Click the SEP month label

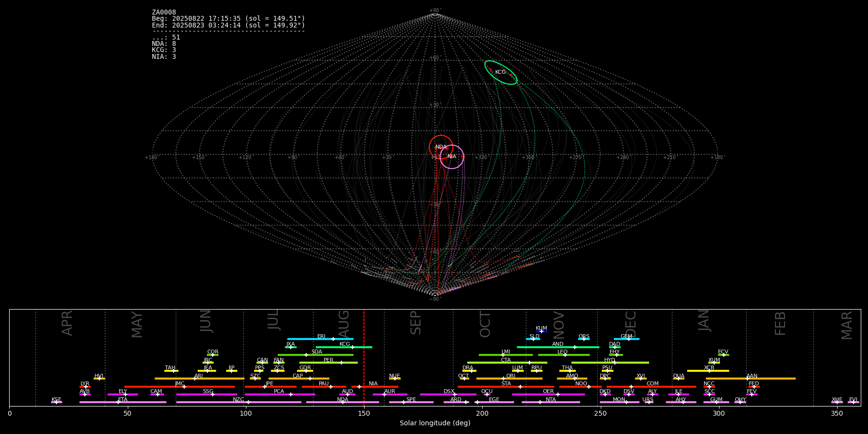[x=416, y=323]
